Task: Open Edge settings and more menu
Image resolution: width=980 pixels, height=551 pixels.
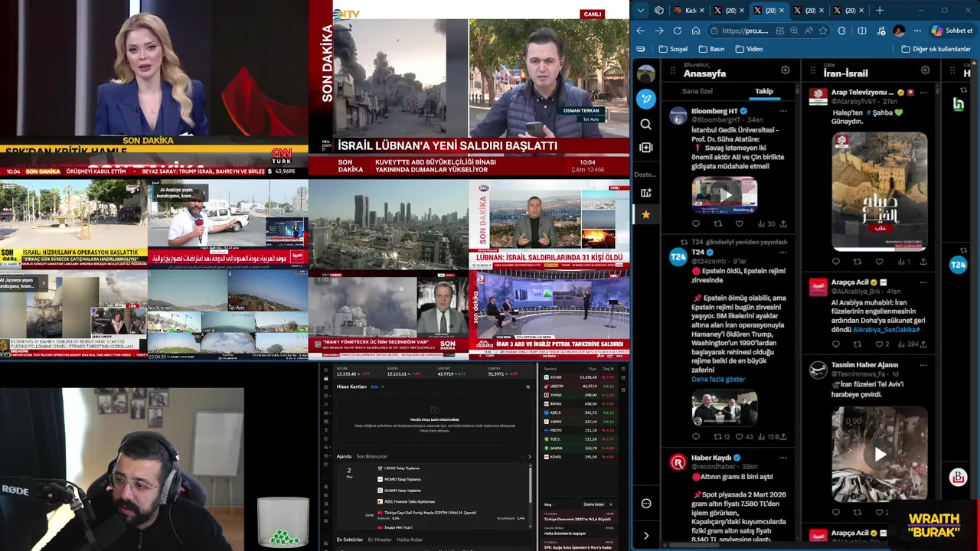Action: (916, 31)
